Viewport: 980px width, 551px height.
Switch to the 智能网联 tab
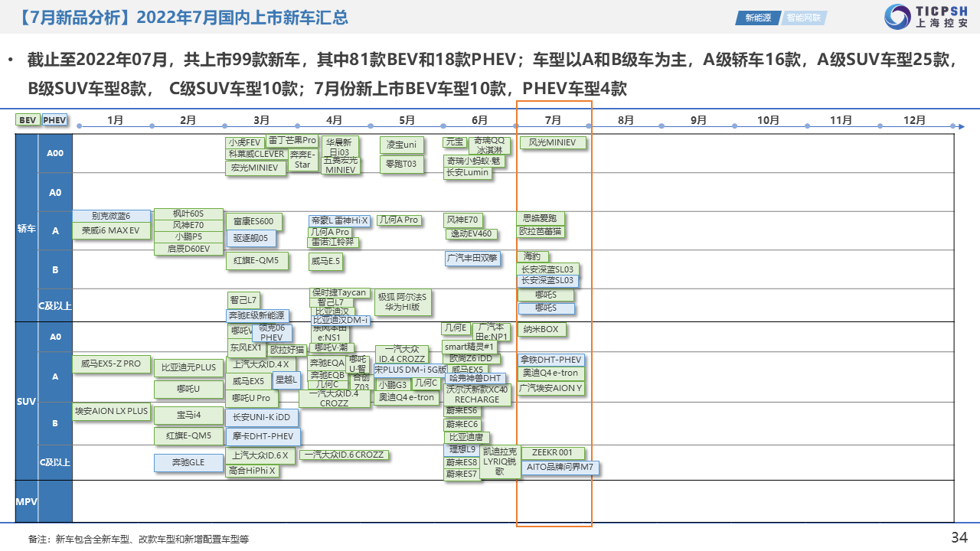point(804,18)
